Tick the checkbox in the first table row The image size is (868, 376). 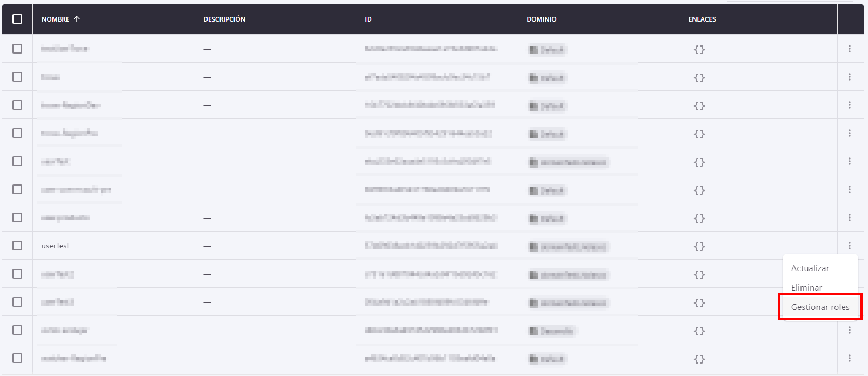point(17,49)
